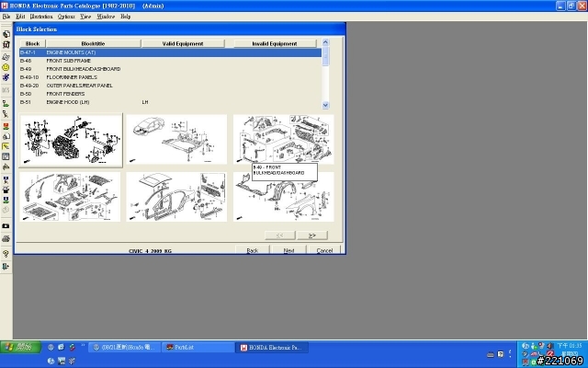This screenshot has width=588, height=368.
Task: Select the OUTER PANELS/REAR PANEL row
Action: pos(170,86)
